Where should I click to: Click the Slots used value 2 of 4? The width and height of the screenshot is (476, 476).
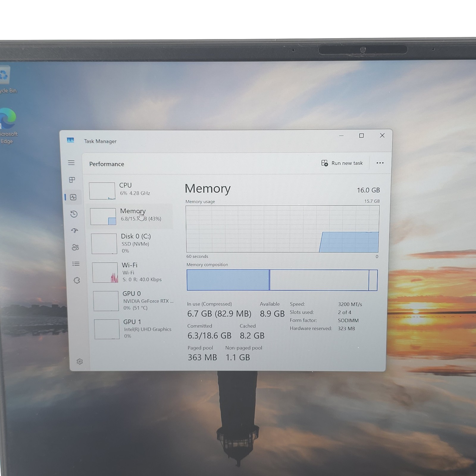point(345,312)
